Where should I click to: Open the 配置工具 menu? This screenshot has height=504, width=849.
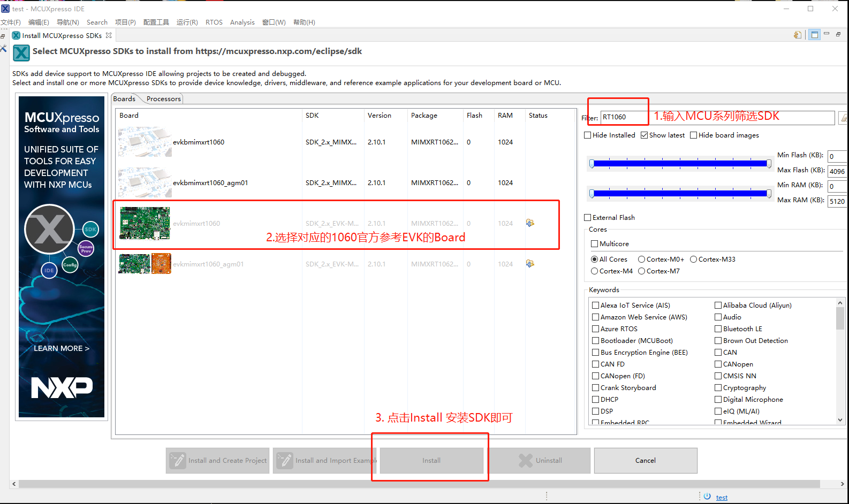click(x=156, y=22)
